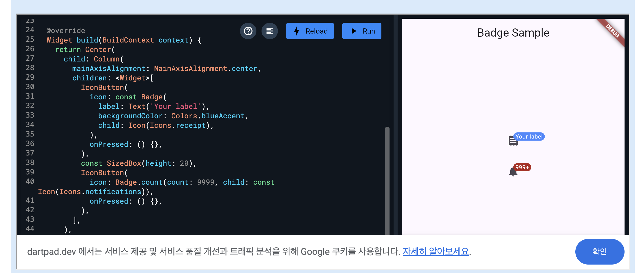The height and width of the screenshot is (273, 644).
Task: Click the 'Your label' blue badge
Action: [529, 136]
